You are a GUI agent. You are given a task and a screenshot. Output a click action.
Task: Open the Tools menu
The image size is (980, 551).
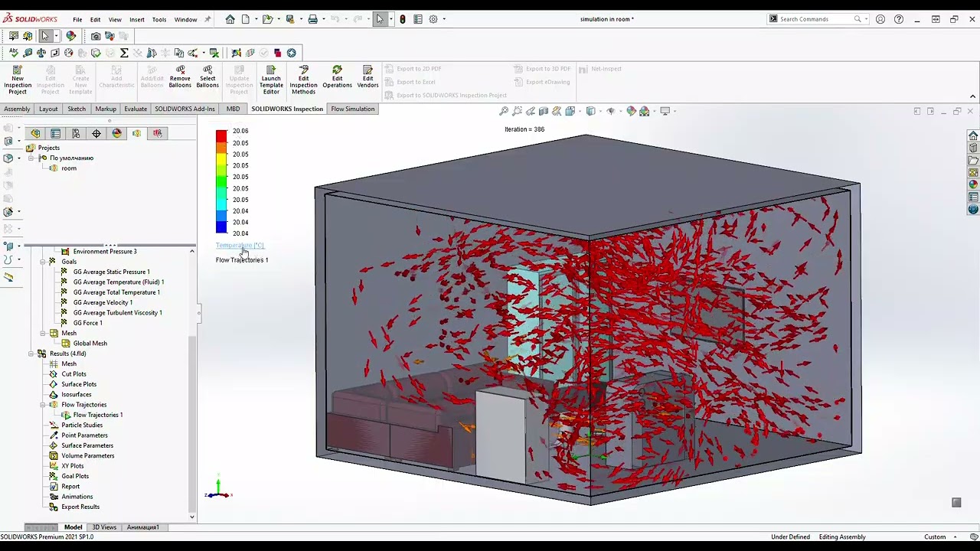click(x=158, y=19)
